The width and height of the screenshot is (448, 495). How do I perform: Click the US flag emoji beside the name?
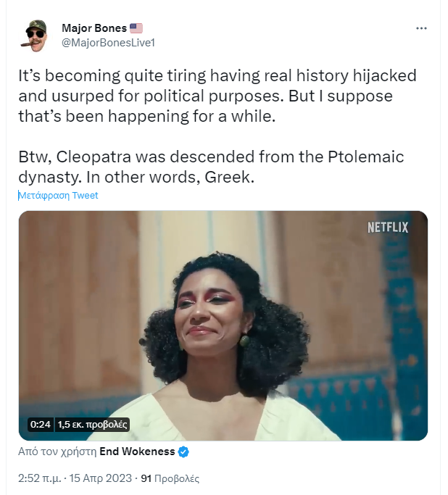point(136,28)
